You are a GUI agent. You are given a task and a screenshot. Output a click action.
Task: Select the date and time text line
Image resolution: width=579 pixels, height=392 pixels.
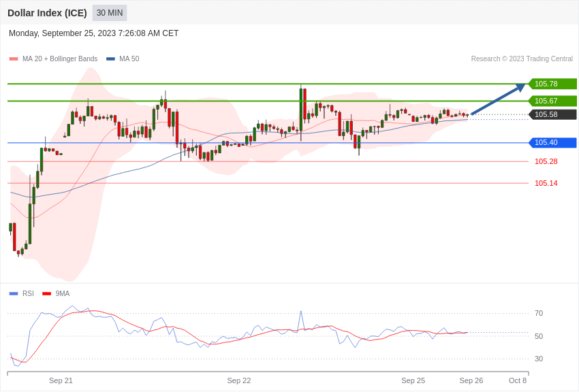[x=93, y=33]
